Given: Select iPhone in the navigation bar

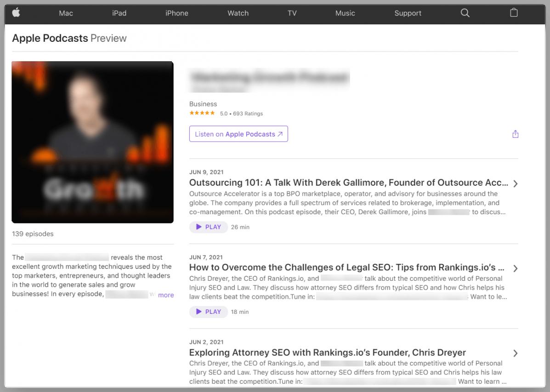Looking at the screenshot, I should pos(177,13).
